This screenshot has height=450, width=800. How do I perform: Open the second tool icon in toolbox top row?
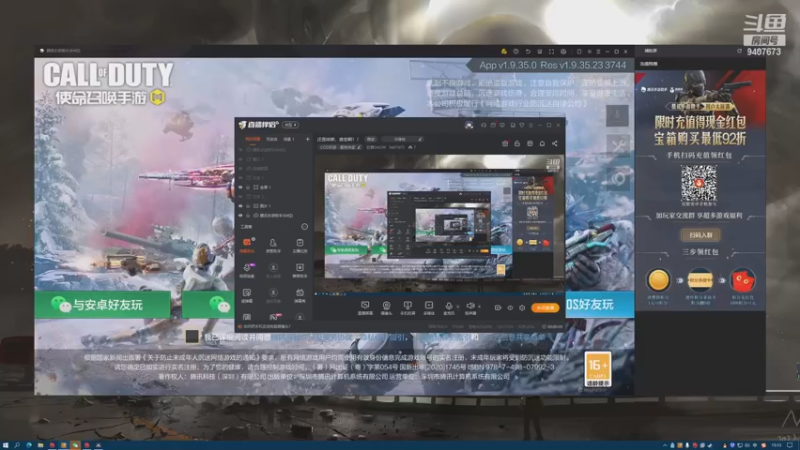click(x=273, y=244)
